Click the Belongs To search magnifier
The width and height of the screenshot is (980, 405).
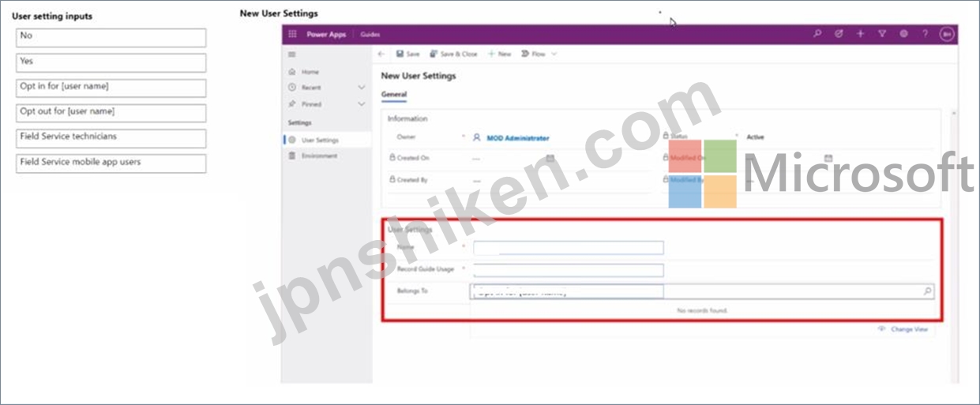click(927, 291)
